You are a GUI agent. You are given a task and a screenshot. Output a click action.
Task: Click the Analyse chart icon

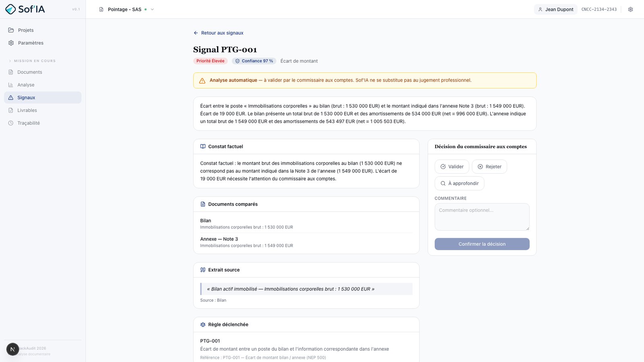(11, 85)
